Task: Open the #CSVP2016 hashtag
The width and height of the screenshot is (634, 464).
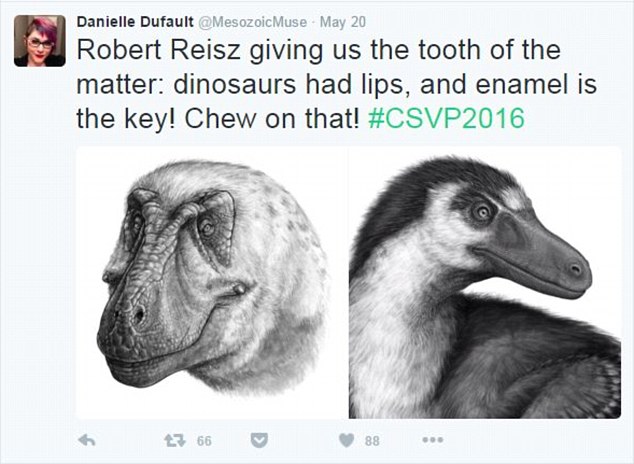Action: 446,118
